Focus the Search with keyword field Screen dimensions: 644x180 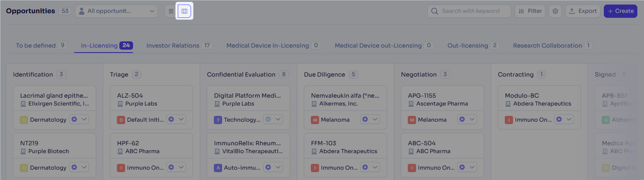click(x=469, y=11)
